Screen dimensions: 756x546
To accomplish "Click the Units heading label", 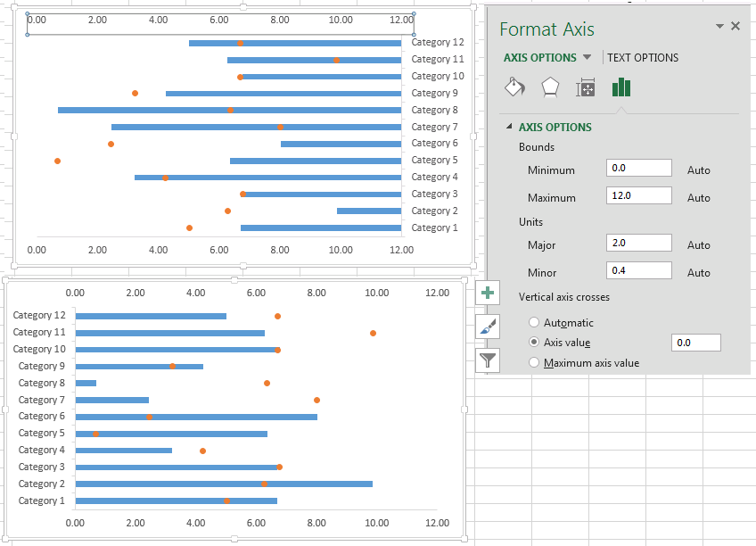I will click(x=530, y=222).
